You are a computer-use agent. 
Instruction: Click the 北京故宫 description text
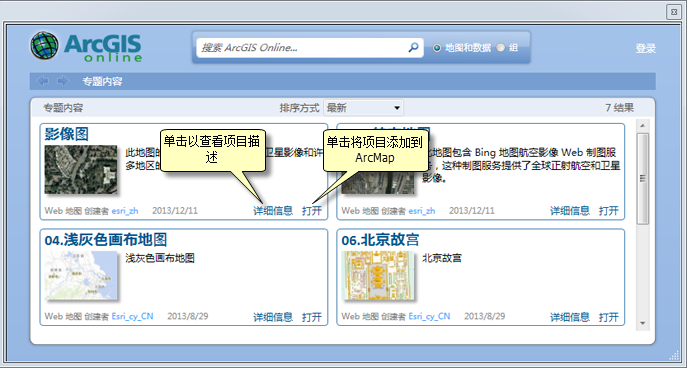(442, 258)
